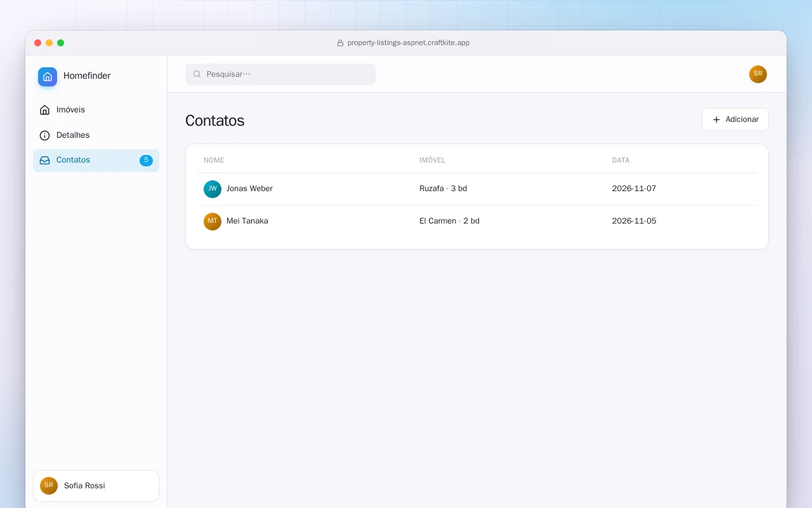
Task: Click the lock icon in address bar
Action: (x=340, y=43)
